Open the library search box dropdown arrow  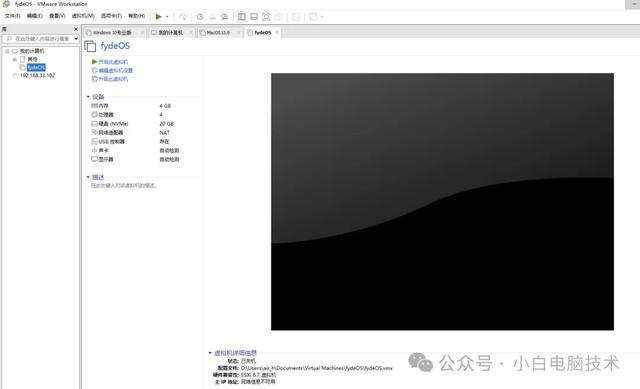(x=76, y=39)
